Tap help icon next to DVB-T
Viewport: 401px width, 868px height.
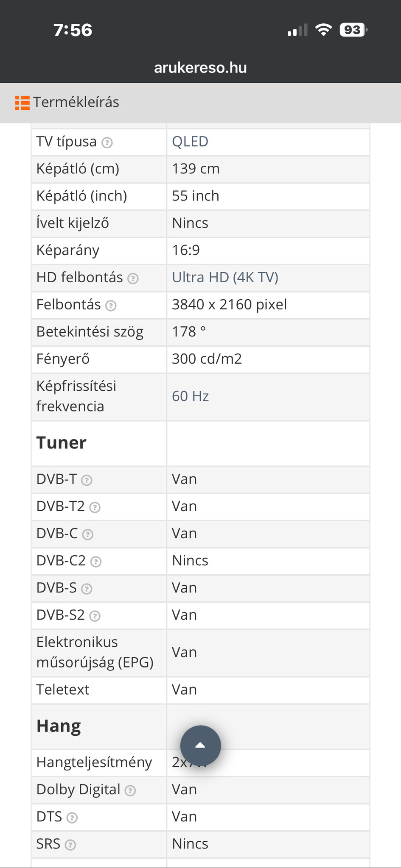87,480
